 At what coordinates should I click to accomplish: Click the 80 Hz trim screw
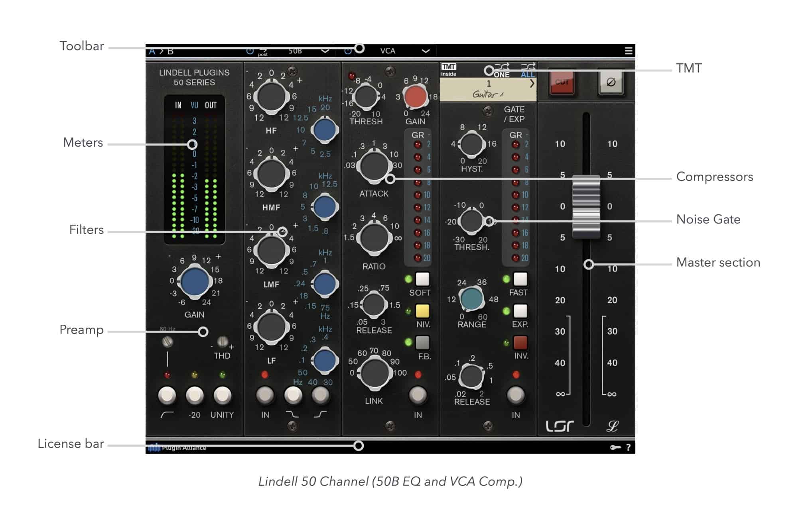point(168,341)
